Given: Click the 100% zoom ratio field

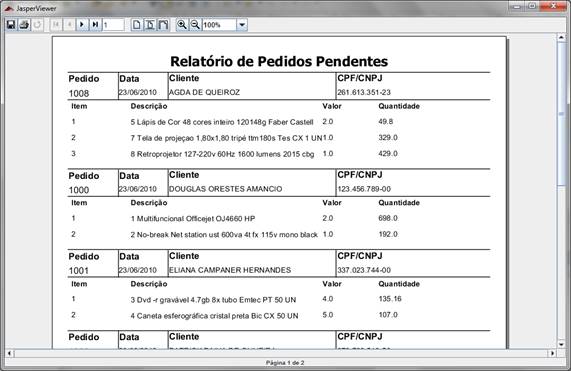Looking at the screenshot, I should click(x=219, y=25).
